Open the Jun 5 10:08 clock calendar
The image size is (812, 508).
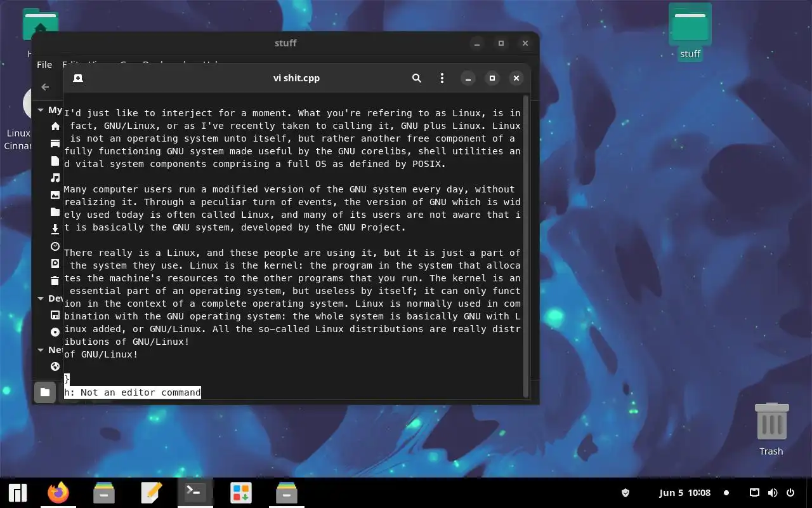coord(685,493)
